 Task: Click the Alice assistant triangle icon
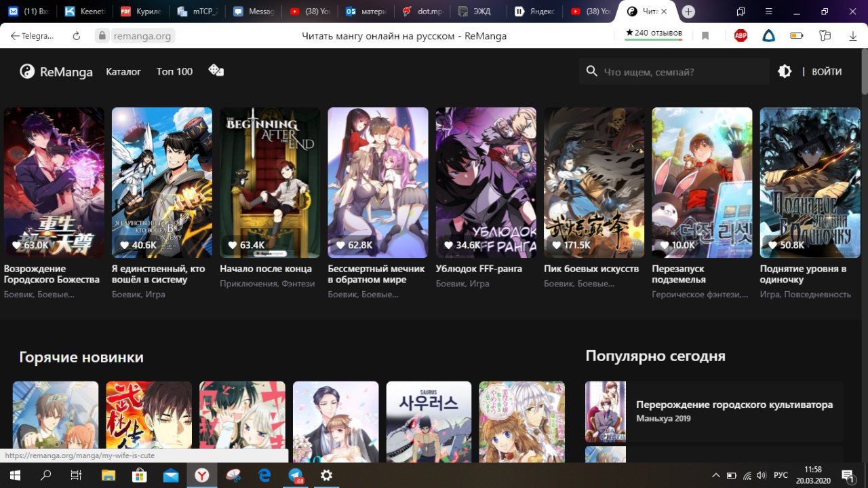point(768,36)
